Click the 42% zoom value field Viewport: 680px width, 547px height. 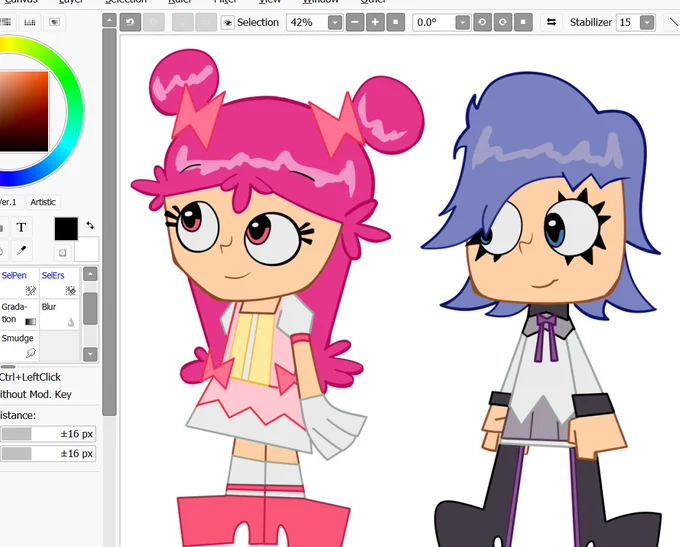[x=307, y=23]
